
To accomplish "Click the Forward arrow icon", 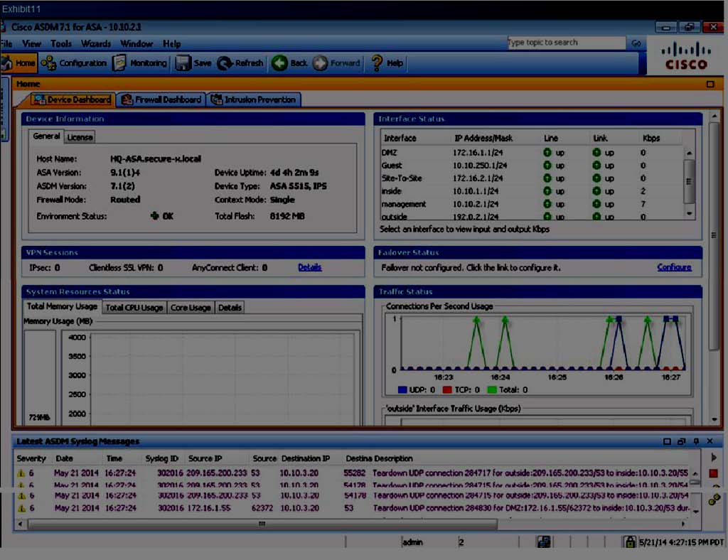I will pyautogui.click(x=320, y=63).
